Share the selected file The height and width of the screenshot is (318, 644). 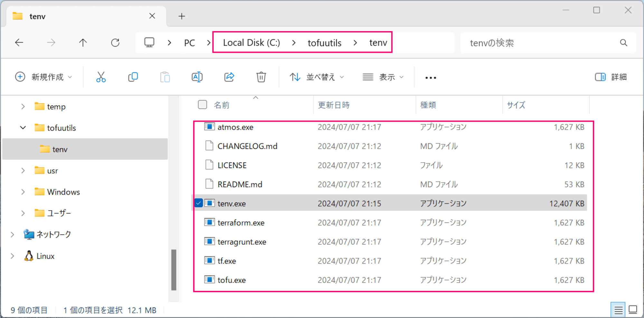pos(229,77)
